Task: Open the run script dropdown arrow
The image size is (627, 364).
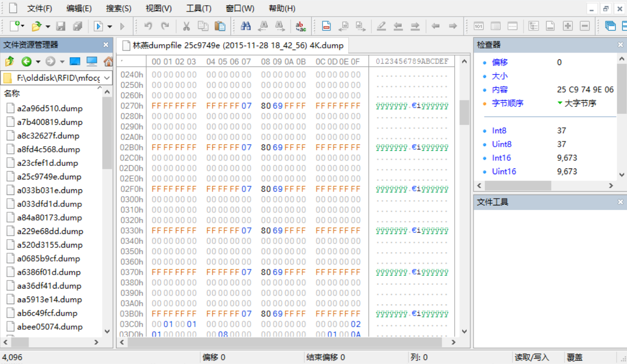Action: [x=110, y=26]
